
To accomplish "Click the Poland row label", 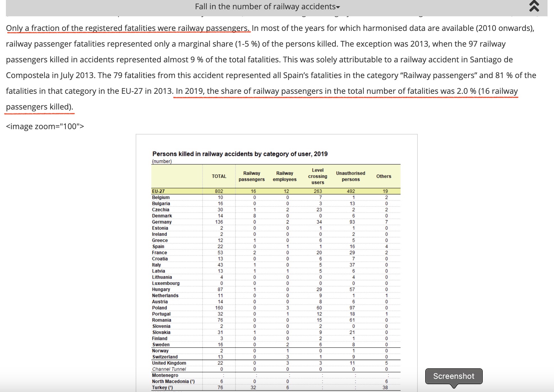I will pos(160,308).
